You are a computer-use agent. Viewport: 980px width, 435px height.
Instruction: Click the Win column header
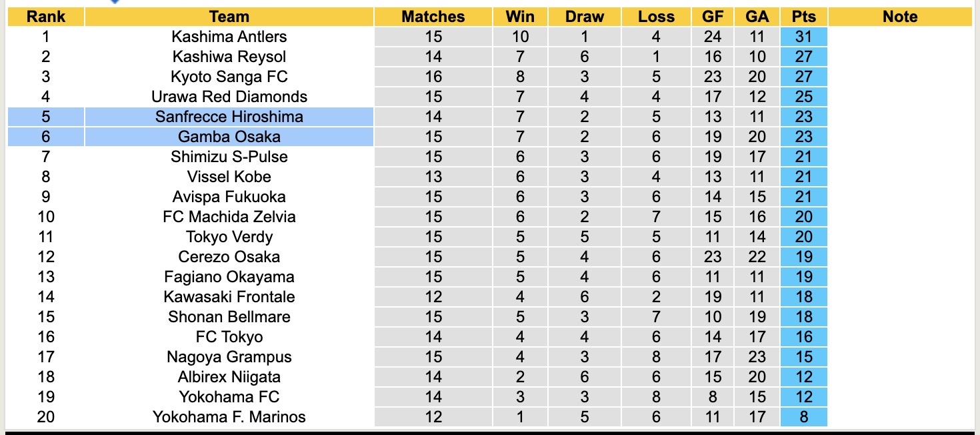tap(520, 17)
